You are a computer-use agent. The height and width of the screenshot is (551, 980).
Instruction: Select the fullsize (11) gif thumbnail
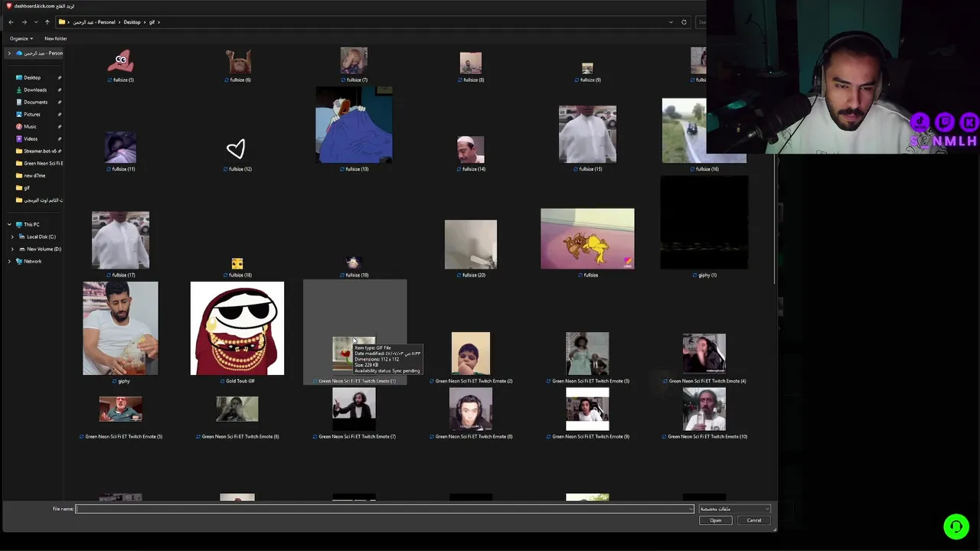(x=121, y=148)
